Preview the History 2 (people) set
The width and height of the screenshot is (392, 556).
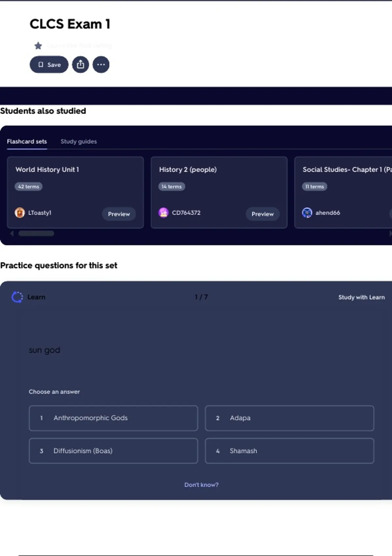tap(262, 214)
